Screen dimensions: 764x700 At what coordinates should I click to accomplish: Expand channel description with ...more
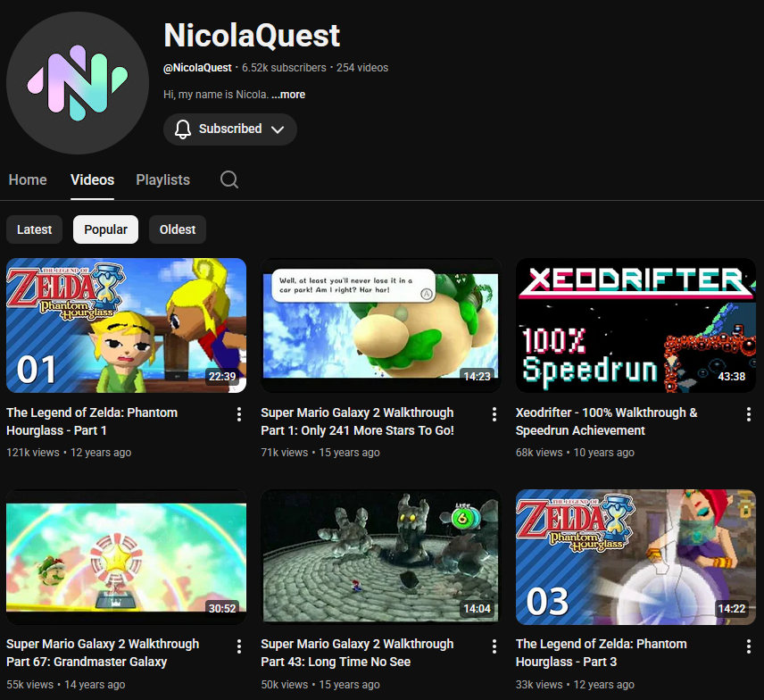pos(288,95)
